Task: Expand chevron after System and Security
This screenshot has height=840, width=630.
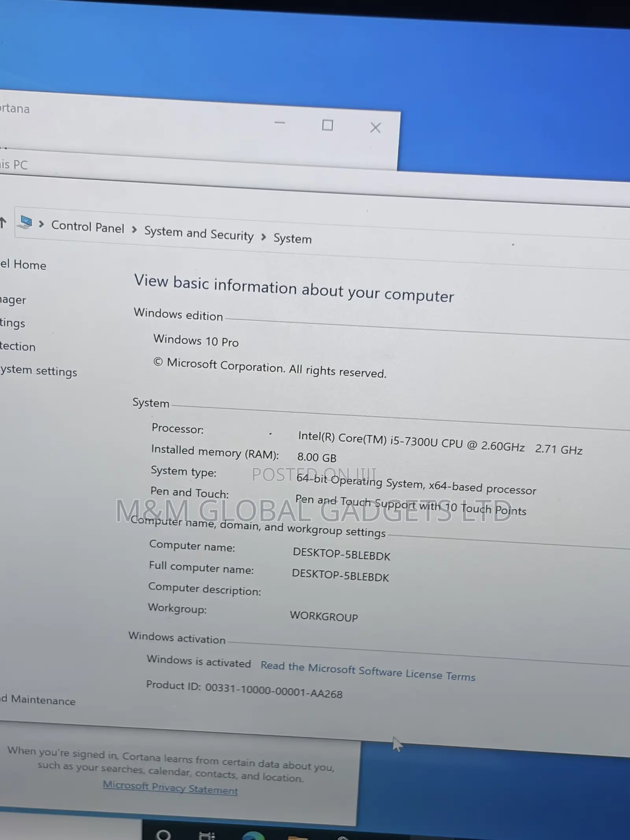Action: tap(264, 237)
